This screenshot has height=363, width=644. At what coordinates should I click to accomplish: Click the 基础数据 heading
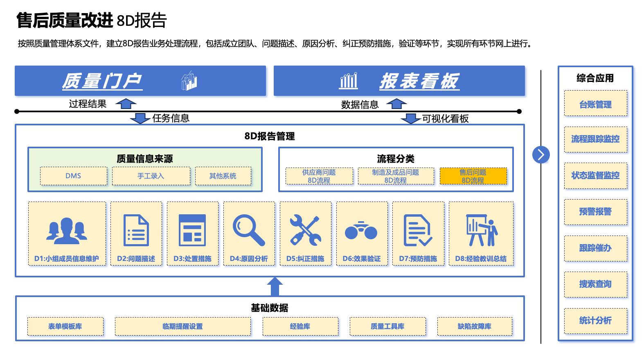270,308
